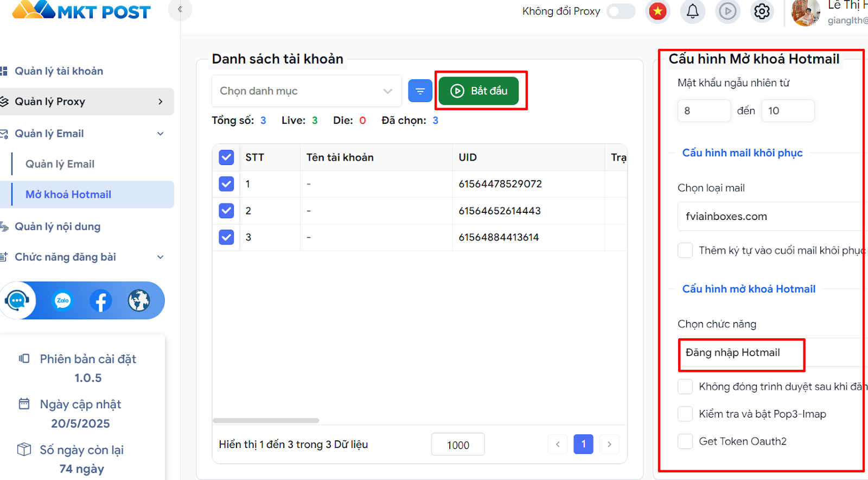Click the Zalo icon
Screen dimensions: 868x480
[63, 300]
